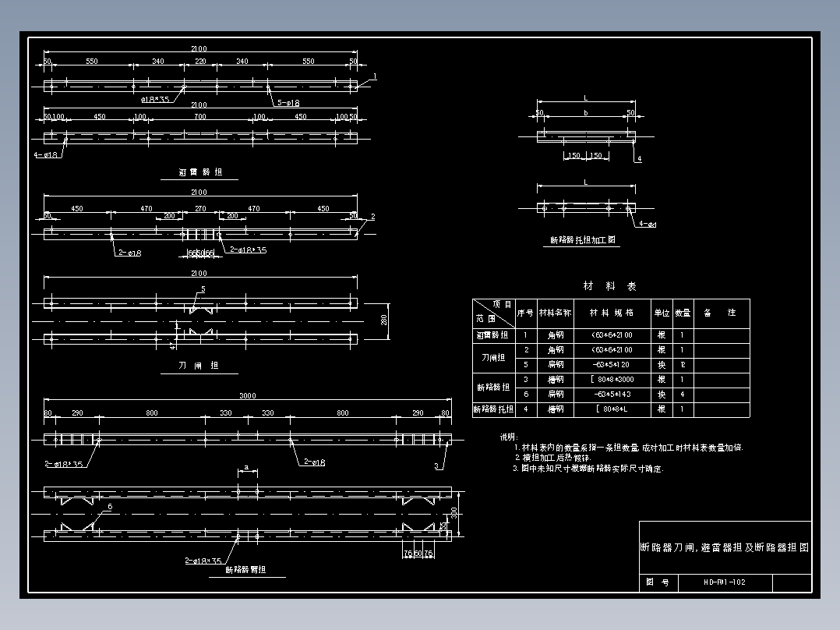Viewport: 840px width, 630px height.
Task: Click the "[ 80*8*3000" specification cell
Action: 612,380
